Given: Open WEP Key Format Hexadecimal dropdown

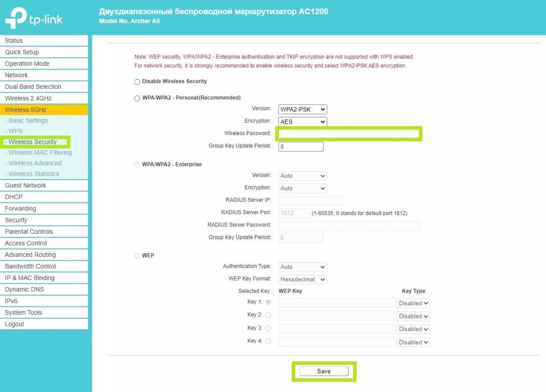Looking at the screenshot, I should point(303,279).
